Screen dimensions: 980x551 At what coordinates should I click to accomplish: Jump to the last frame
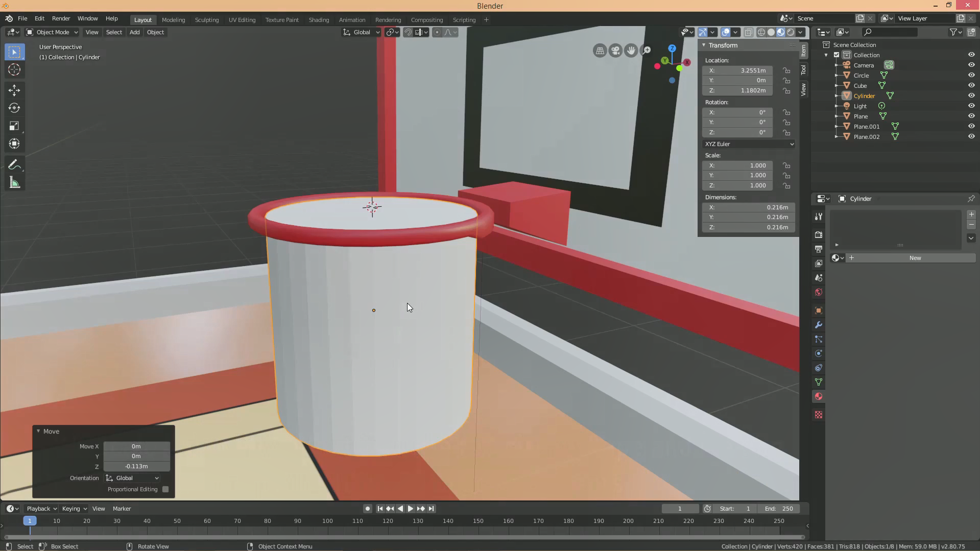point(431,509)
